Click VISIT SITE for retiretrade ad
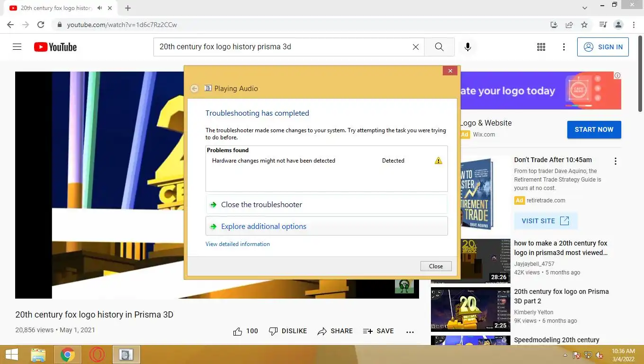 (x=546, y=221)
